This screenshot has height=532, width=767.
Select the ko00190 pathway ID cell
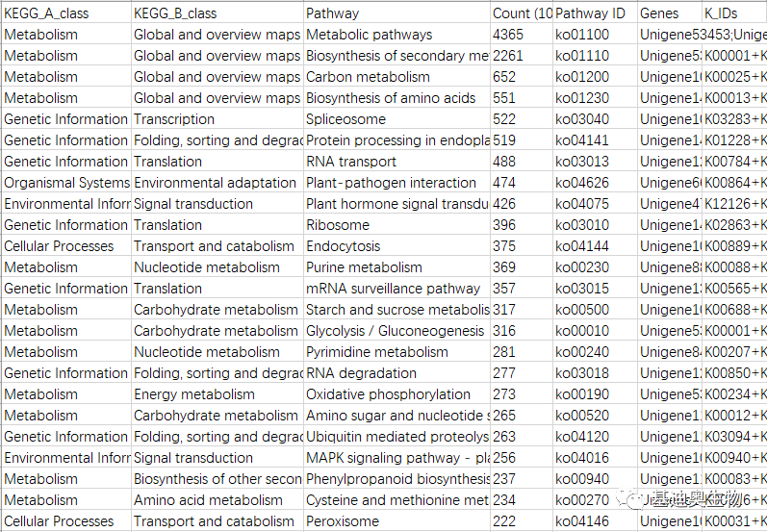(x=596, y=394)
